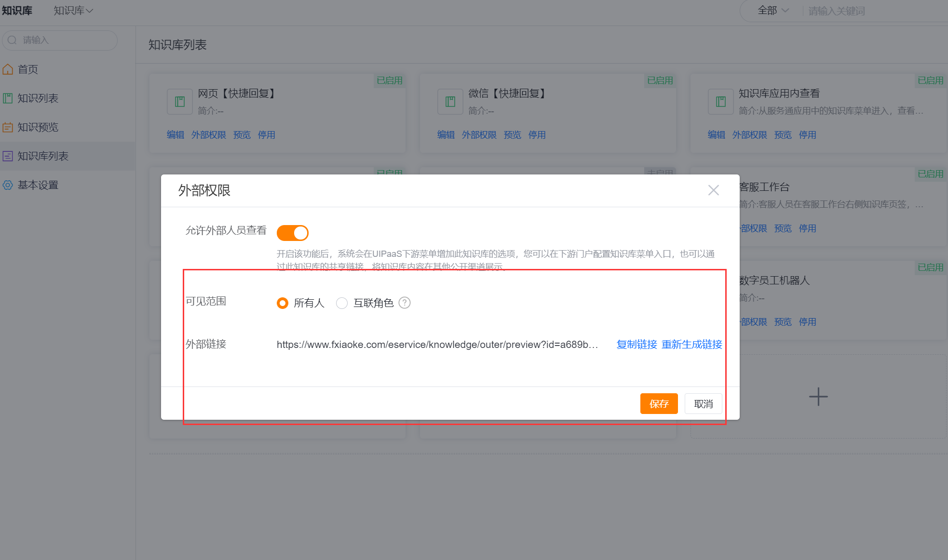
Task: Click the 知识列表 book icon in sidebar
Action: pos(8,98)
